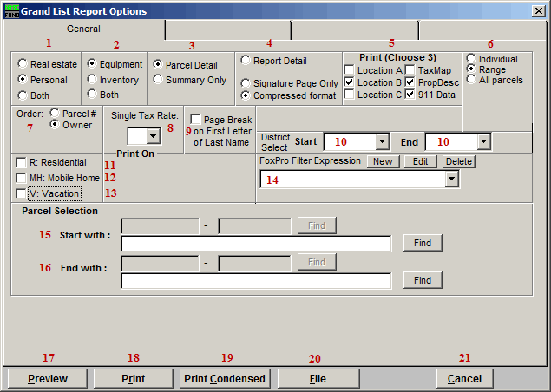The height and width of the screenshot is (392, 551).
Task: Expand the District Select Start dropdown
Action: point(382,141)
